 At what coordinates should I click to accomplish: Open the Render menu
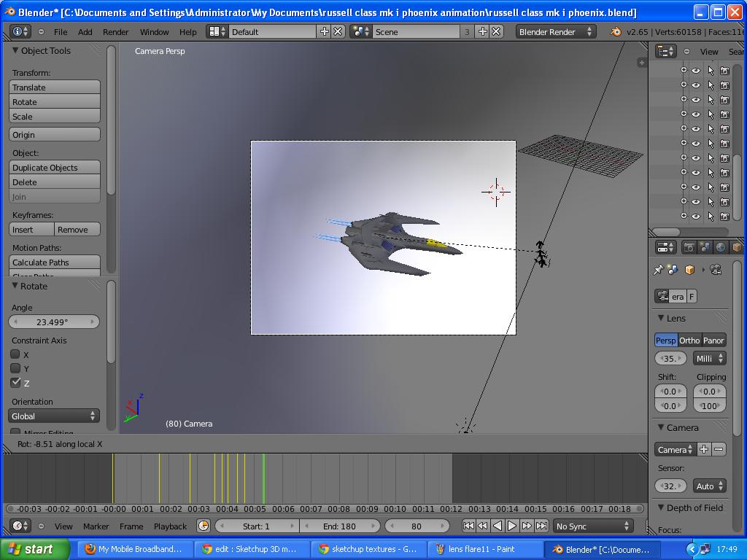point(115,31)
